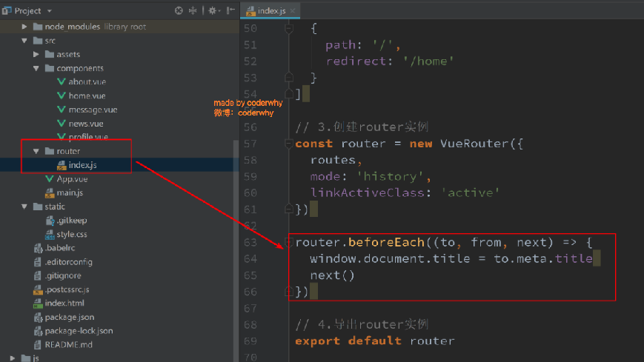Click the folder icon of components
This screenshot has width=644, height=362.
[50, 68]
